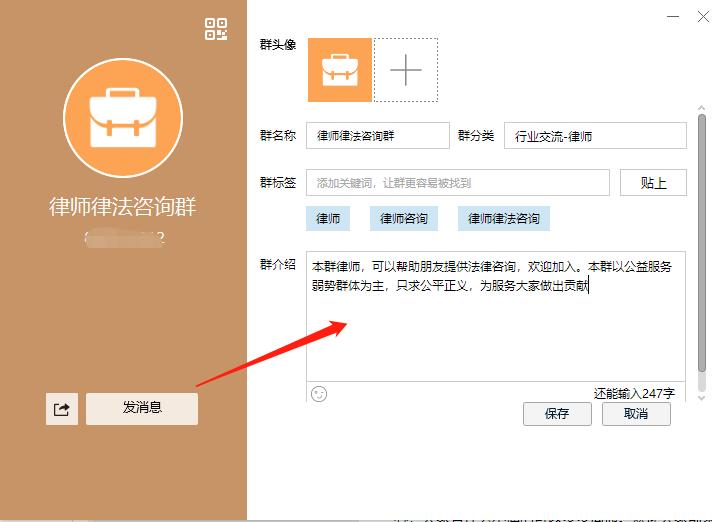Edit the 群名称 input field
The height and width of the screenshot is (522, 712).
tap(378, 135)
